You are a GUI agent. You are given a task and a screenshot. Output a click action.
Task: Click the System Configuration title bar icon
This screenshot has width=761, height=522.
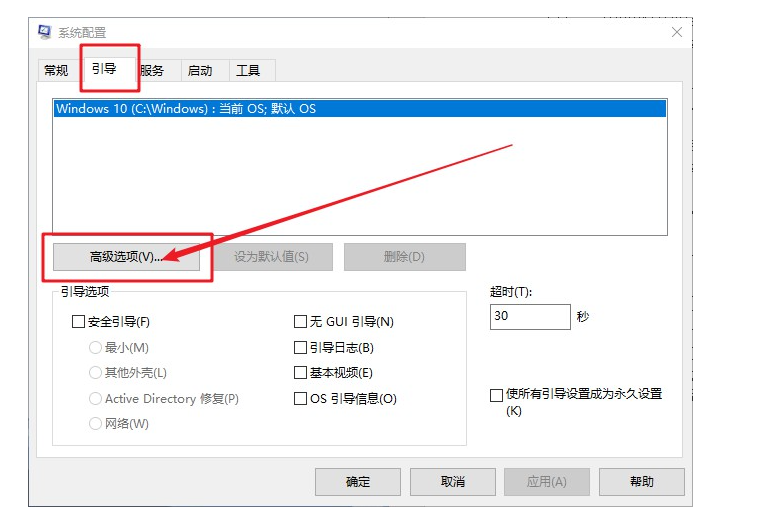click(x=45, y=32)
